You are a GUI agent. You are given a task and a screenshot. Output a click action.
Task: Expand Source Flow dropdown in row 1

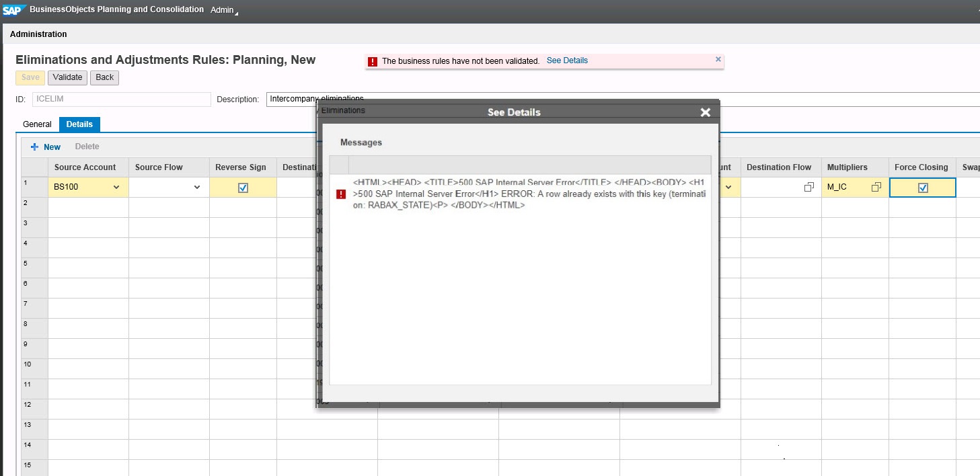coord(196,188)
